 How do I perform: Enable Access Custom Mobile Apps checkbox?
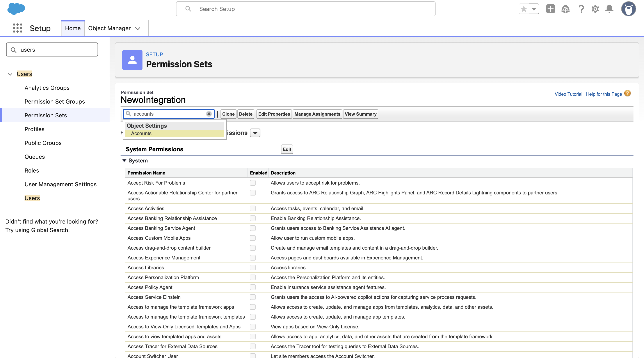tap(253, 238)
